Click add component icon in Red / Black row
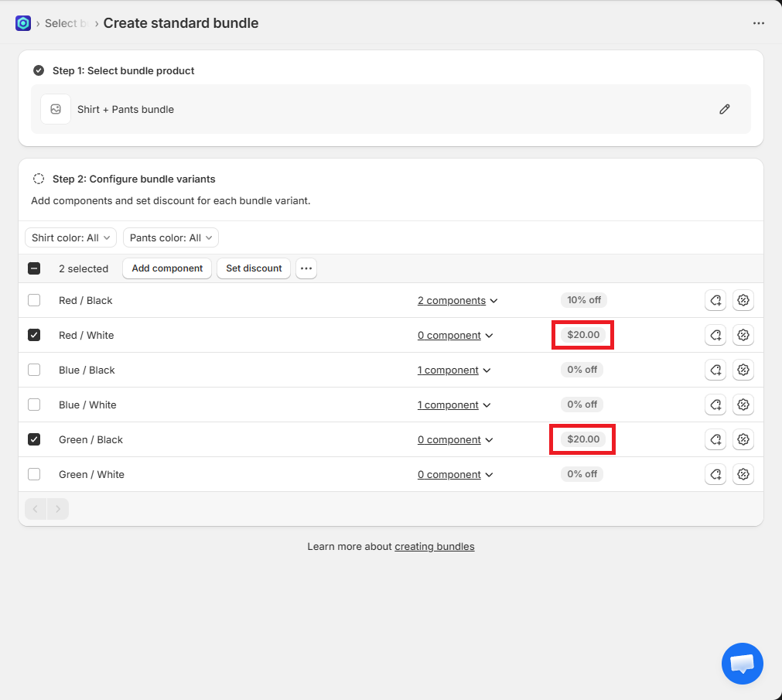This screenshot has height=700, width=782. 715,300
